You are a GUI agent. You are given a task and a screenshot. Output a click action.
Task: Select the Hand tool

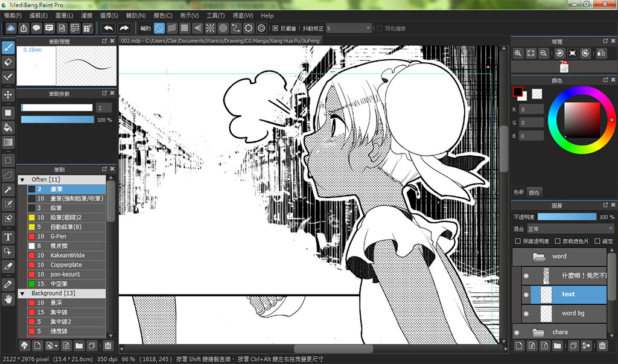tap(8, 299)
